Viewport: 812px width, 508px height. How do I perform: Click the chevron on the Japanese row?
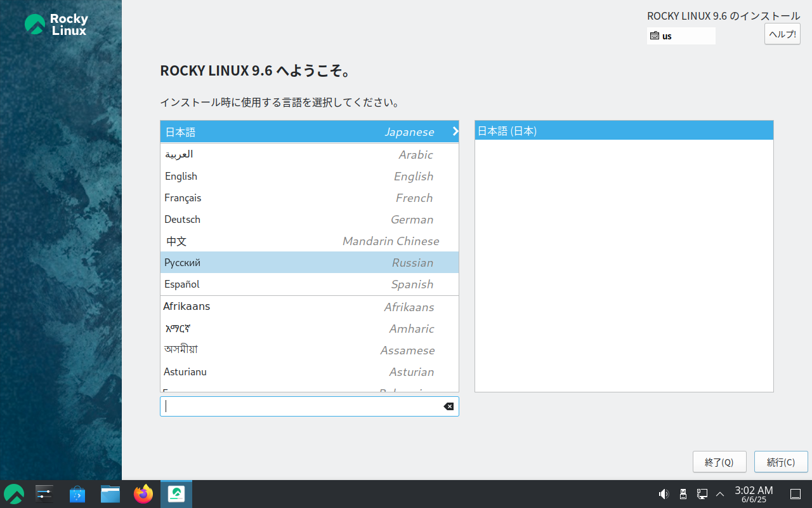(455, 131)
